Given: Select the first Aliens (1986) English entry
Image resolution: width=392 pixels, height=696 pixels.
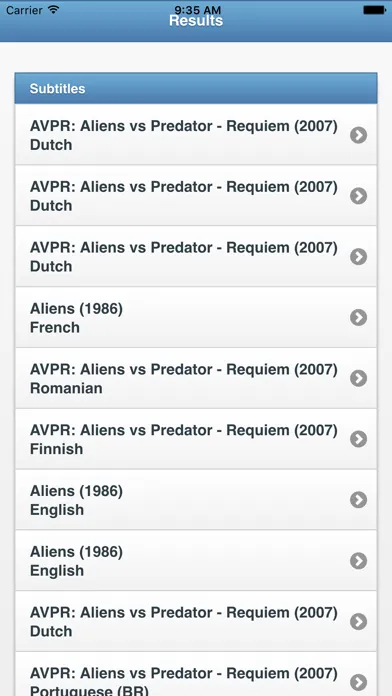Looking at the screenshot, I should 196,500.
